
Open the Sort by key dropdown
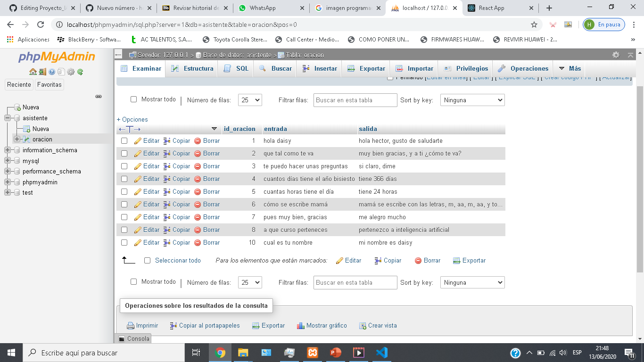click(472, 99)
